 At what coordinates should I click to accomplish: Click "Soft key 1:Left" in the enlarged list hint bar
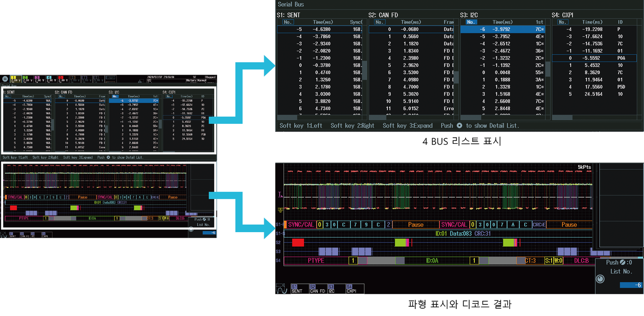[x=301, y=125]
